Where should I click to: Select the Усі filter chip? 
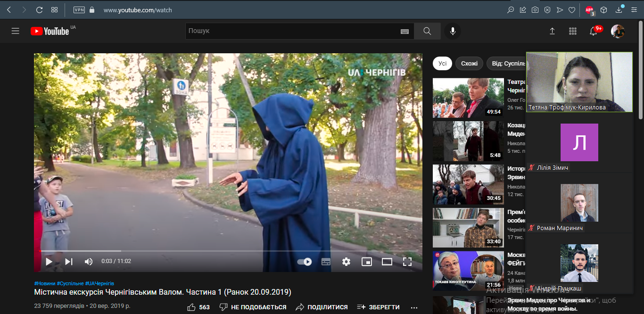pyautogui.click(x=442, y=63)
